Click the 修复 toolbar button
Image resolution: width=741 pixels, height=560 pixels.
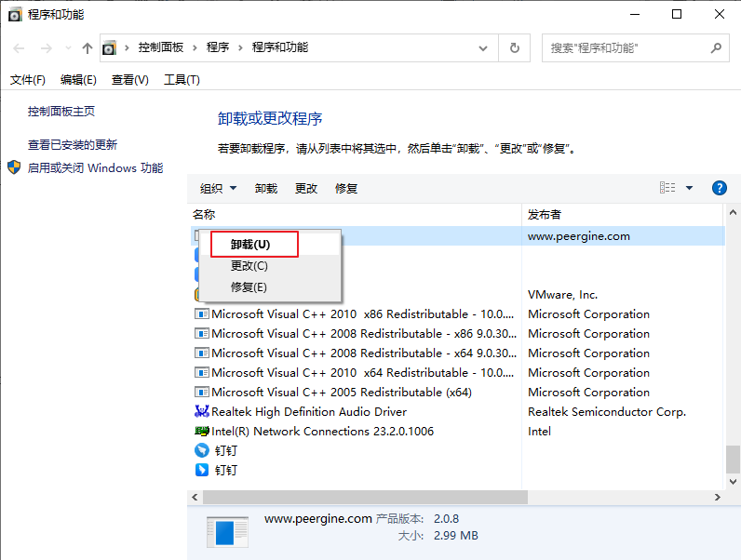[x=346, y=189]
